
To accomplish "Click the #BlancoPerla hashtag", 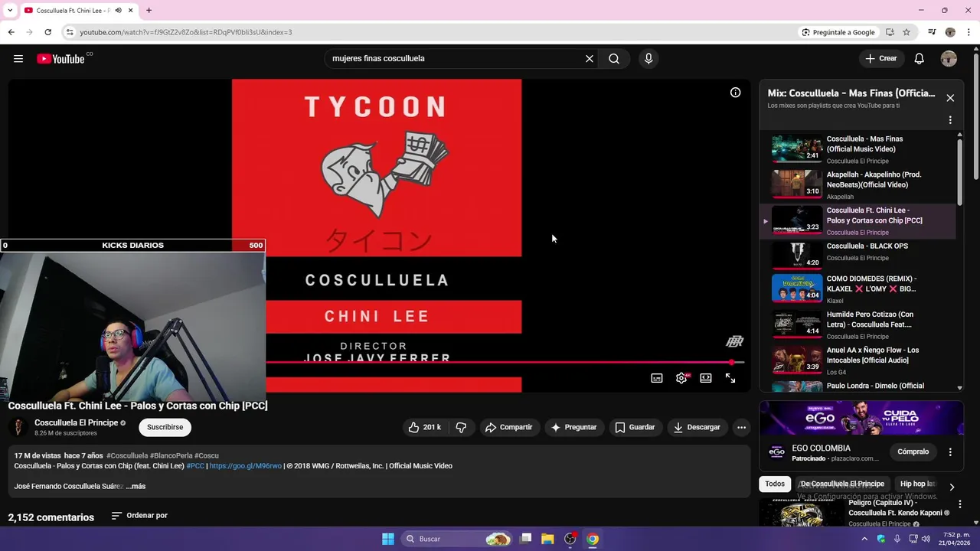I will point(171,455).
